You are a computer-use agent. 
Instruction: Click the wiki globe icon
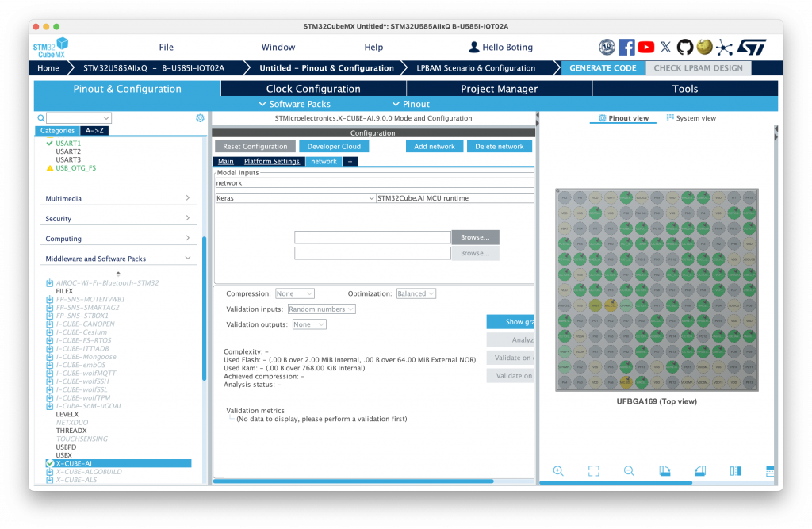pyautogui.click(x=704, y=47)
